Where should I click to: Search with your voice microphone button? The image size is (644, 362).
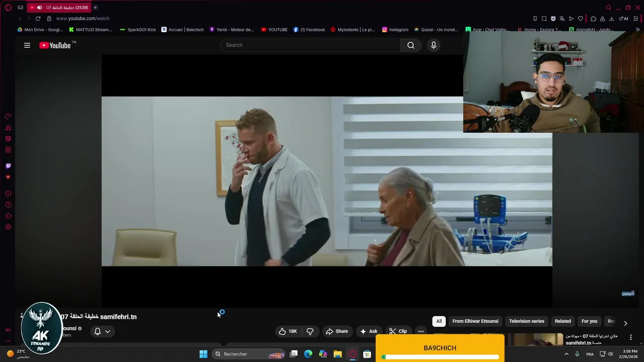coord(434,45)
